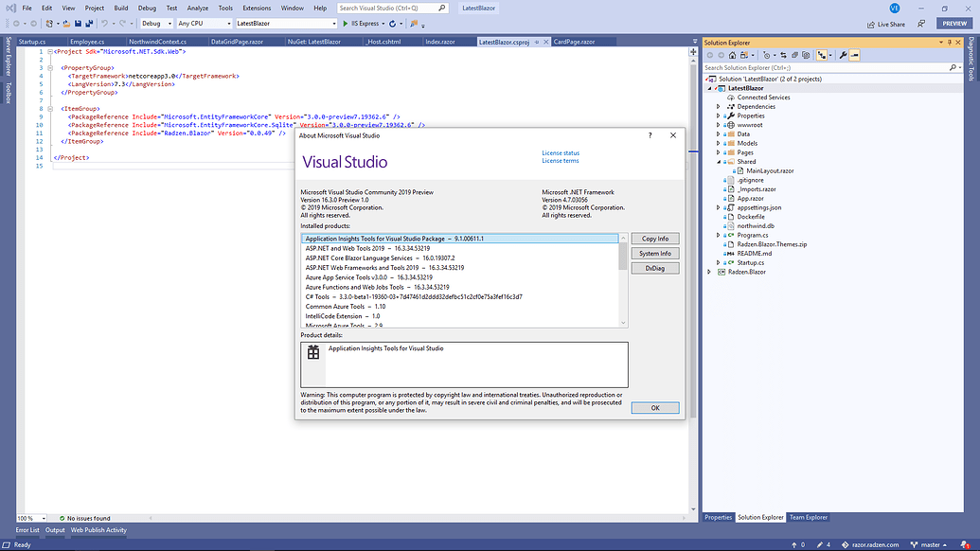Refresh the Solution Explorer view
The image size is (980, 551).
(x=794, y=55)
